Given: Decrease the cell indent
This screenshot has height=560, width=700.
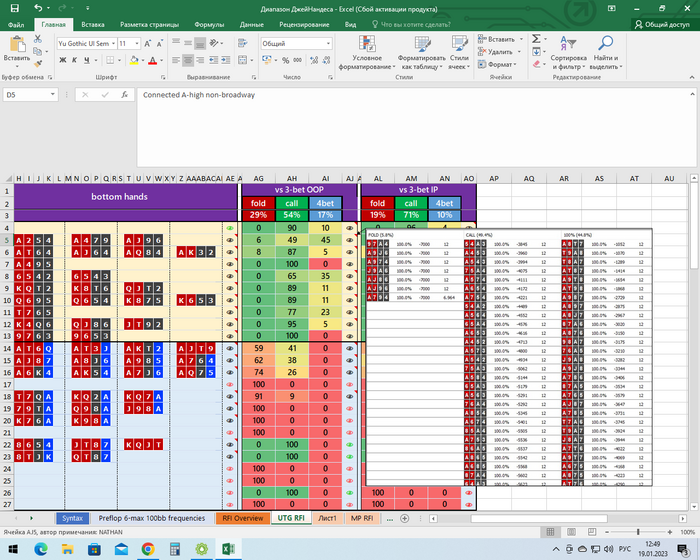Looking at the screenshot, I should [214, 60].
